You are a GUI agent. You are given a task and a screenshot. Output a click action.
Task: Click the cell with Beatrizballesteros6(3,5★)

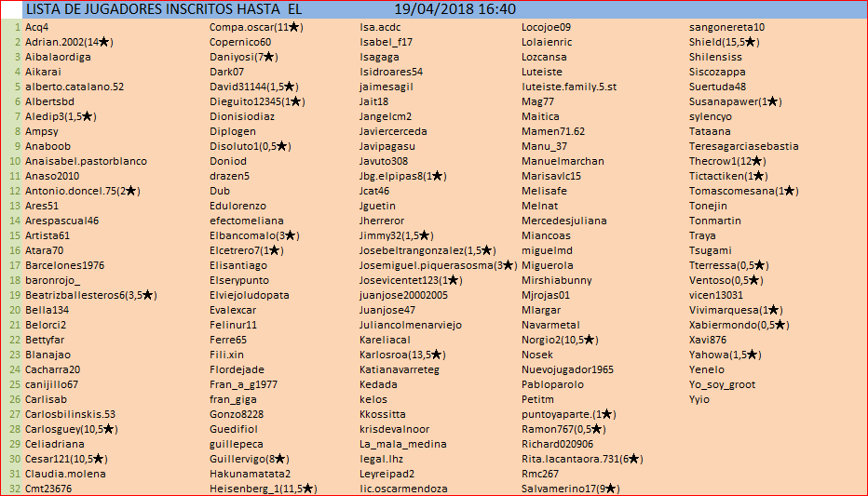[x=90, y=295]
